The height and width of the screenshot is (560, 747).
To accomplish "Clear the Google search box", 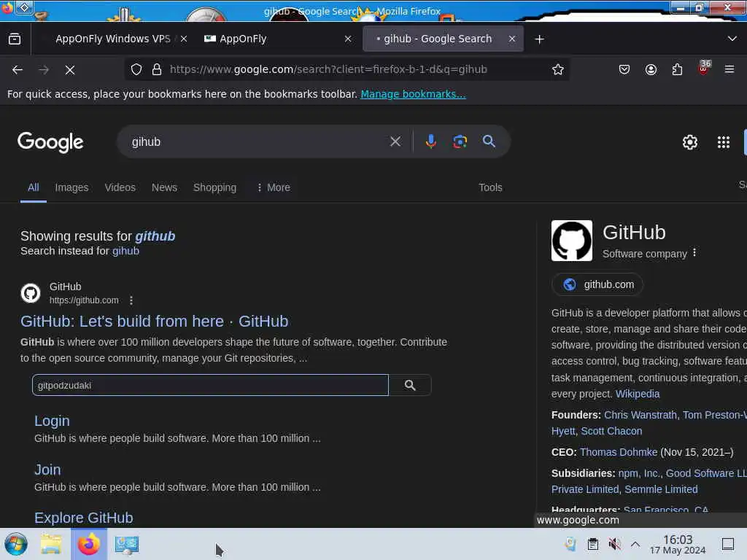I will [x=395, y=141].
